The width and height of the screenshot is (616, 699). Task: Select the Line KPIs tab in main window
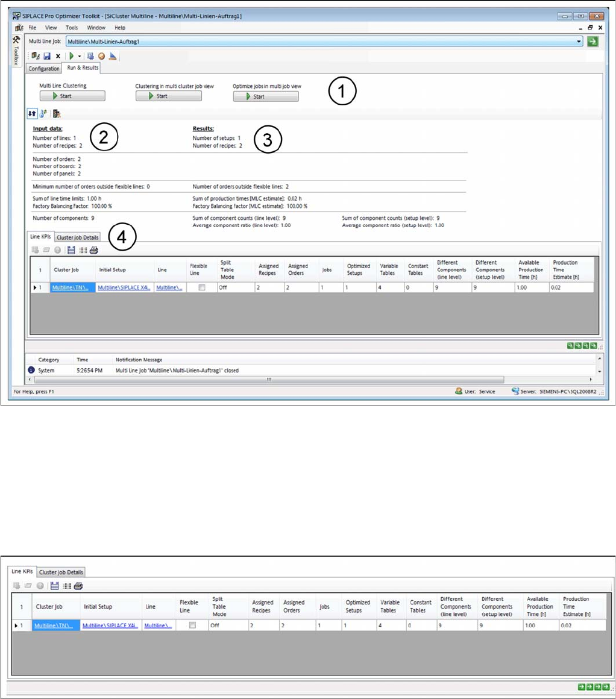coord(40,237)
